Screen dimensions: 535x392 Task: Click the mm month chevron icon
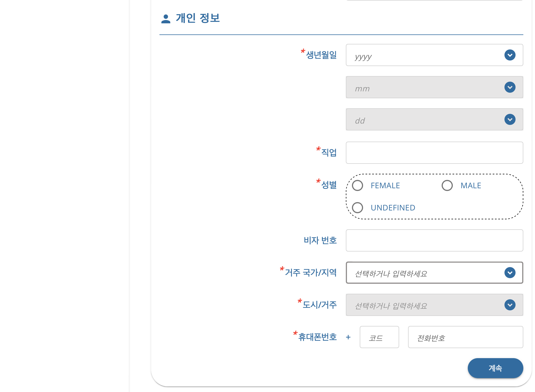tap(510, 87)
